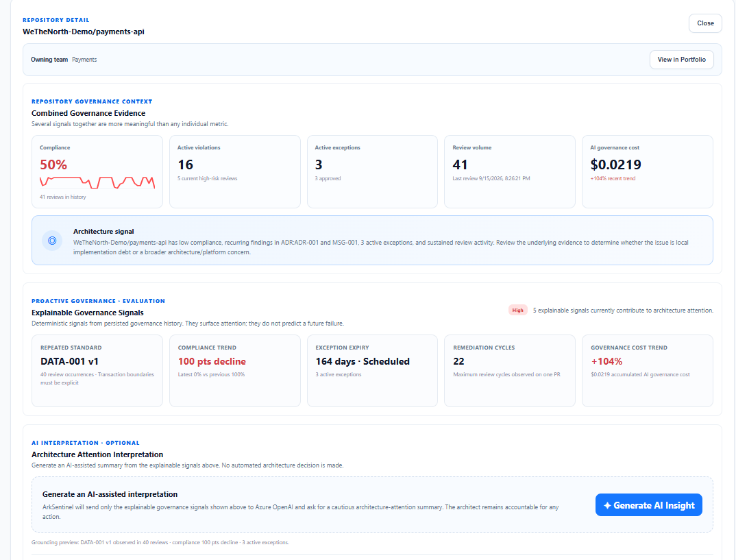The height and width of the screenshot is (560, 736).
Task: Click the compliance sparkline chart
Action: 97,182
